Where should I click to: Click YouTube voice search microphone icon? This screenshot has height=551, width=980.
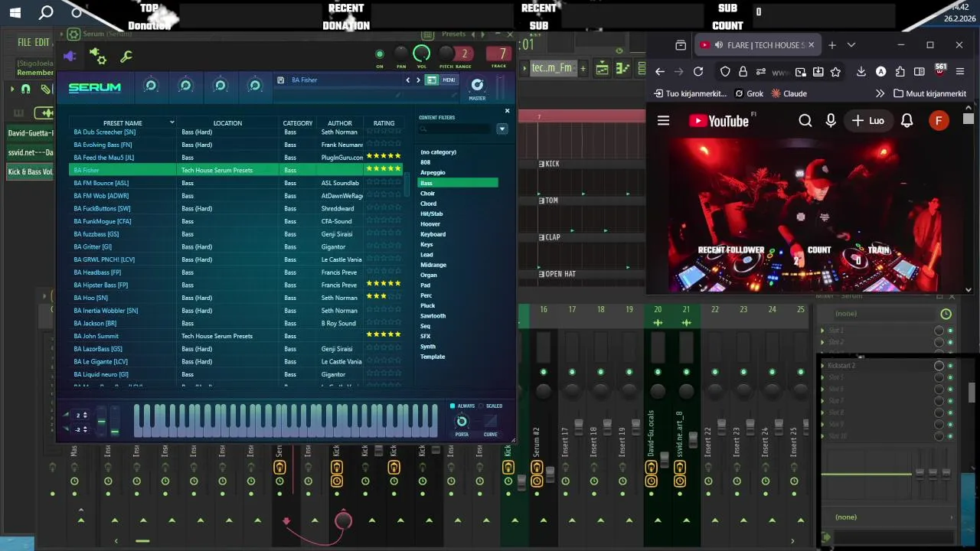point(831,120)
